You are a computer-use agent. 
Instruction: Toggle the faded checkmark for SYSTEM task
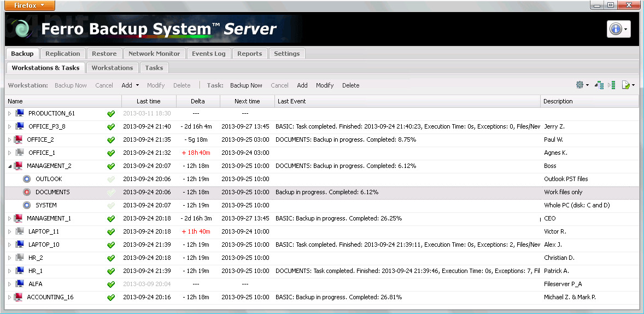point(111,205)
